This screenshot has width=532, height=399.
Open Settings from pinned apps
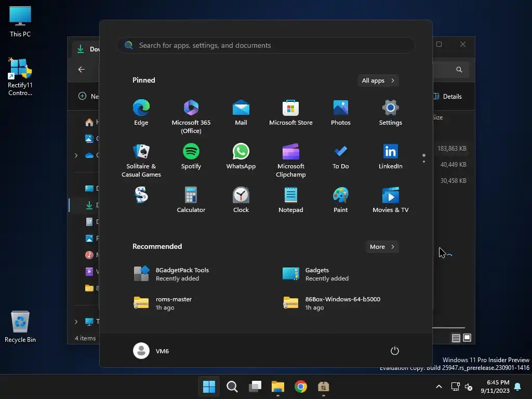[x=391, y=113]
